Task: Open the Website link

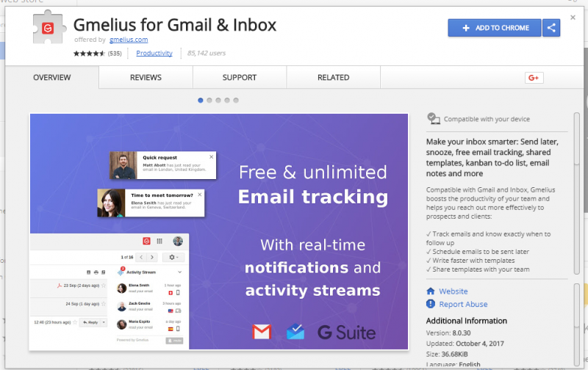Action: [453, 291]
